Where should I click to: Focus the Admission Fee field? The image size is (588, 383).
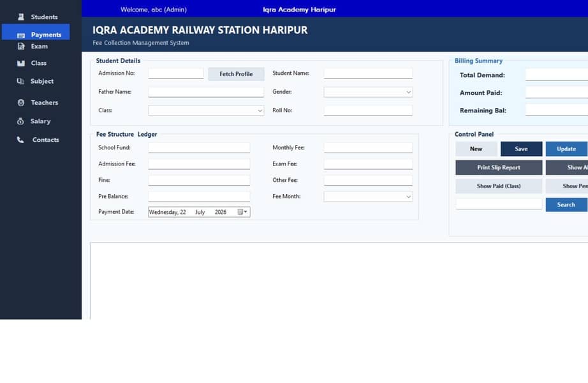tap(199, 164)
